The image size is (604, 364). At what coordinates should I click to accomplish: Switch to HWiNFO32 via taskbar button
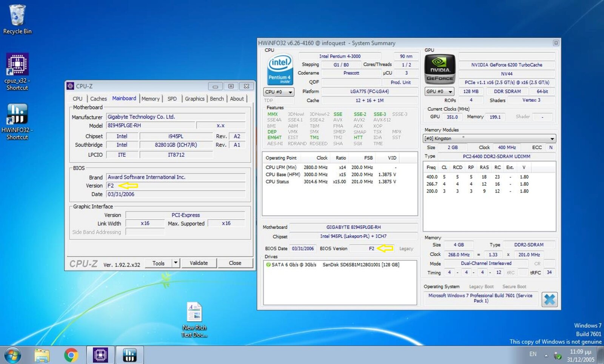[129, 355]
